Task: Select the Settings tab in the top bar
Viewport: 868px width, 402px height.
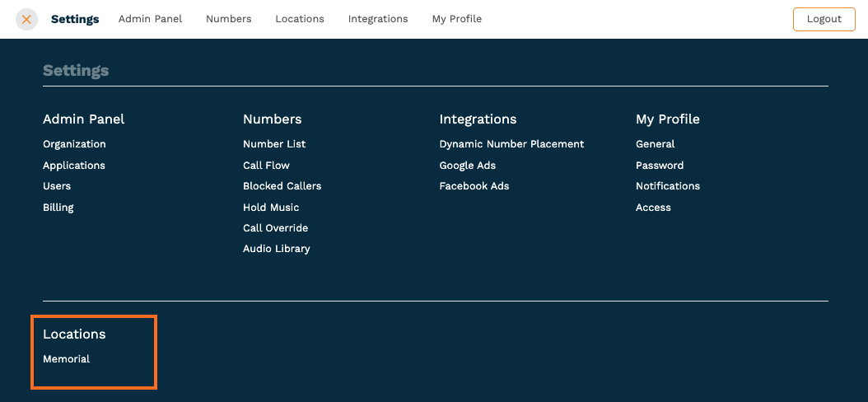Action: tap(75, 20)
